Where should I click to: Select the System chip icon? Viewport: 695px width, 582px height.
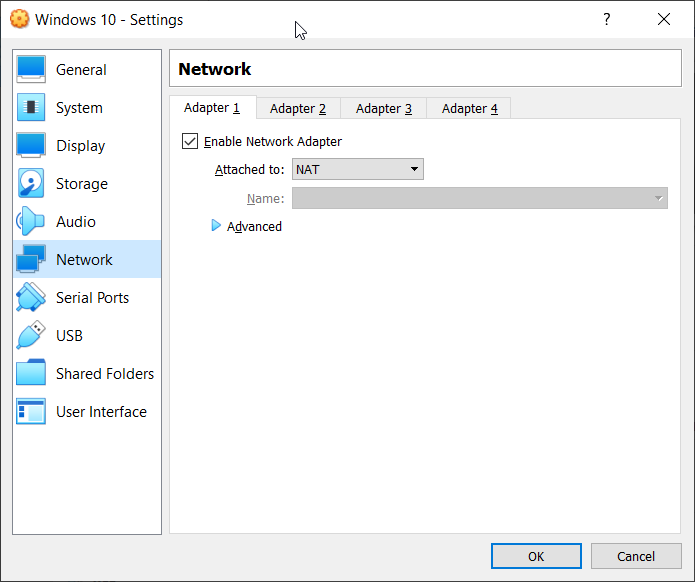click(x=31, y=107)
